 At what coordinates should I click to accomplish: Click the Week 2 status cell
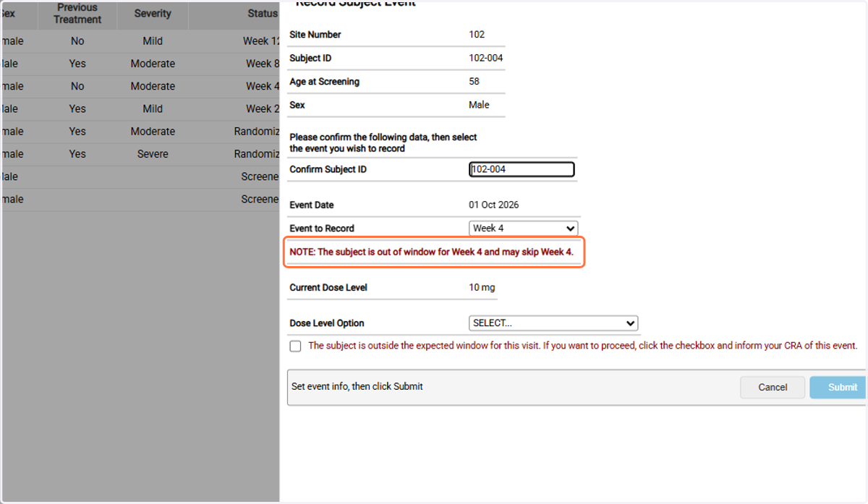pyautogui.click(x=263, y=109)
